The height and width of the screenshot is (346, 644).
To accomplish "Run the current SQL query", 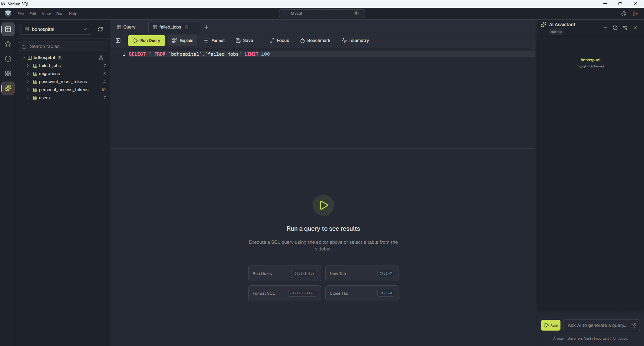I will tap(147, 40).
